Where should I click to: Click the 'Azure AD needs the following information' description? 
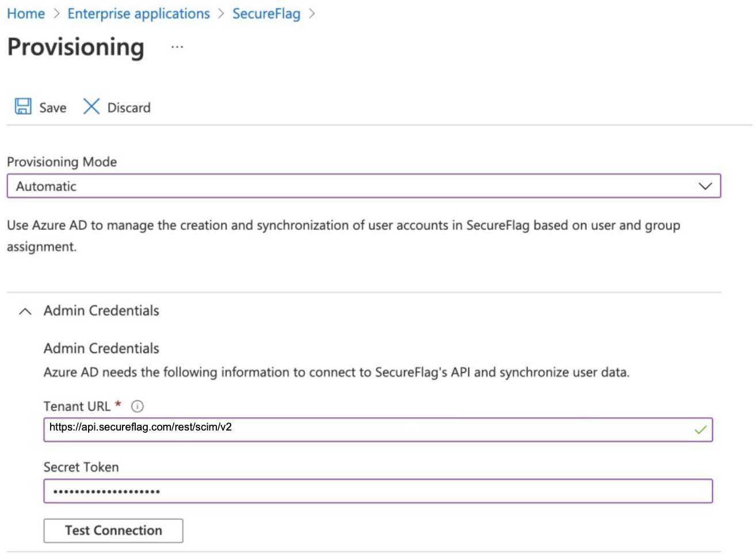tap(337, 372)
